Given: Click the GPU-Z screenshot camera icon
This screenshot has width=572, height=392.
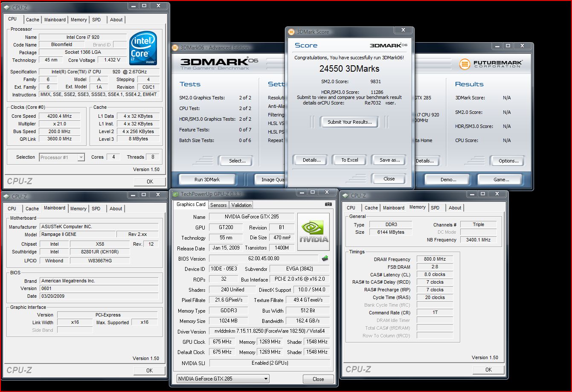Looking at the screenshot, I should click(328, 204).
